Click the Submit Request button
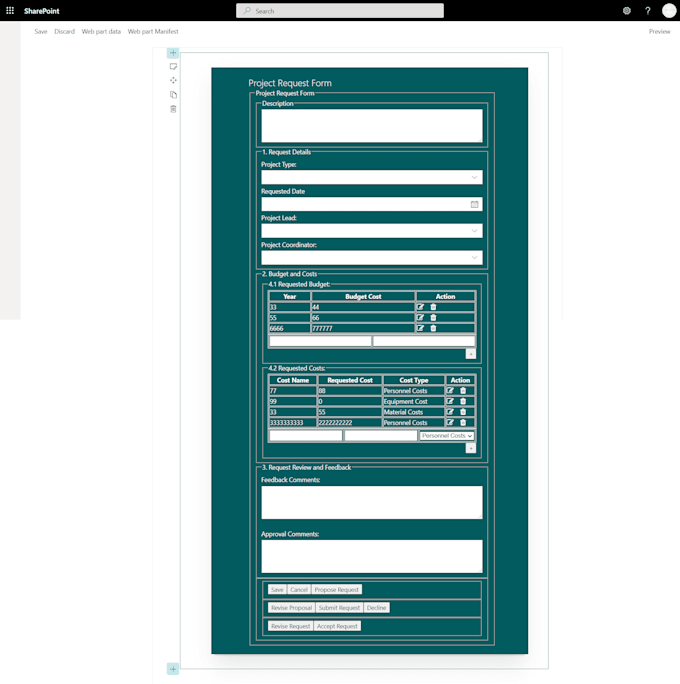 pyautogui.click(x=339, y=608)
